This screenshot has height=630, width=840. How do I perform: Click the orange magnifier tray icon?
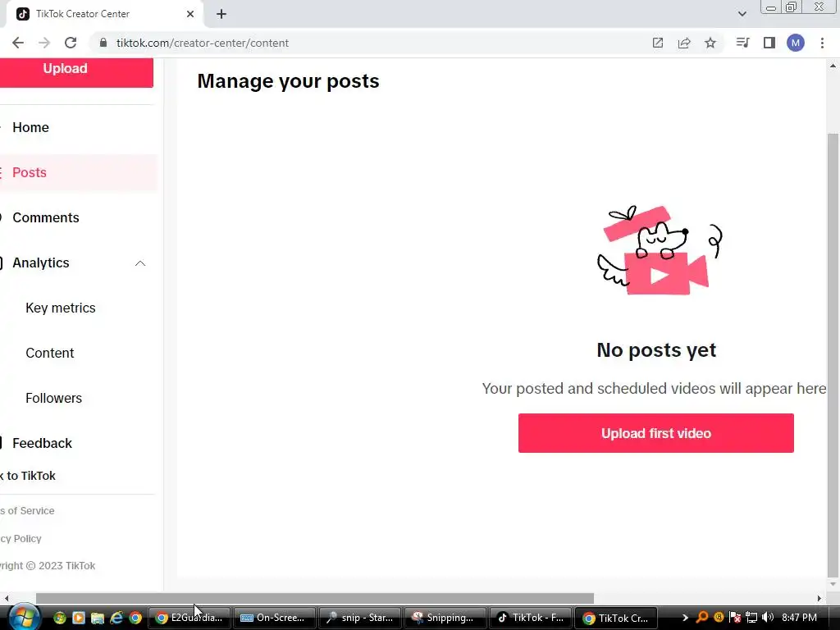coord(702,618)
